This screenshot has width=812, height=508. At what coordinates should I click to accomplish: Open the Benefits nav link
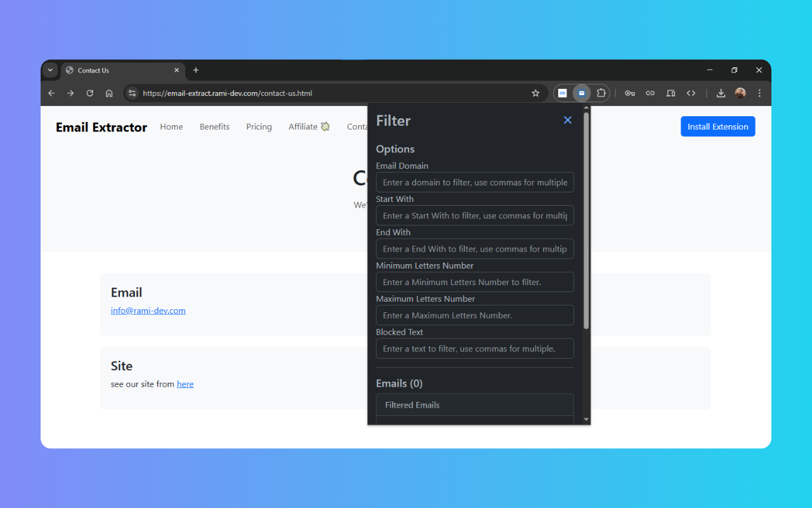point(214,127)
